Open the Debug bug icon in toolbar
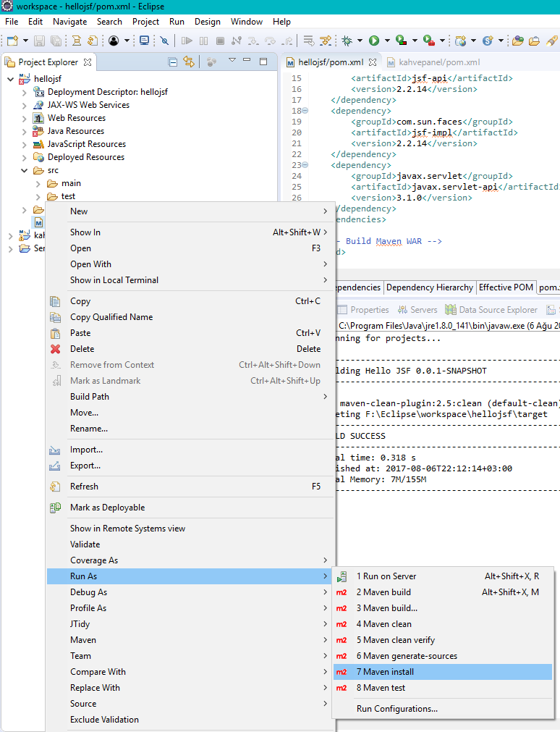Viewport: 560px width, 732px height. (x=347, y=41)
